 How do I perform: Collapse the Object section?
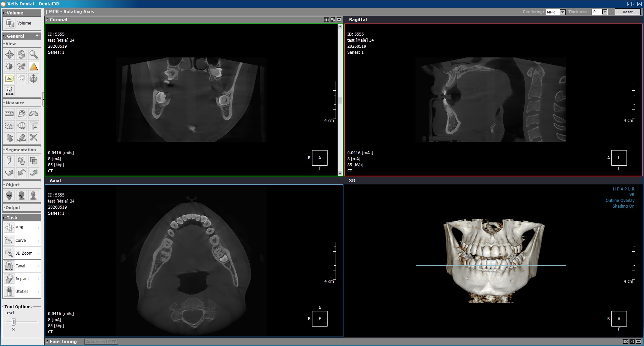coord(22,185)
